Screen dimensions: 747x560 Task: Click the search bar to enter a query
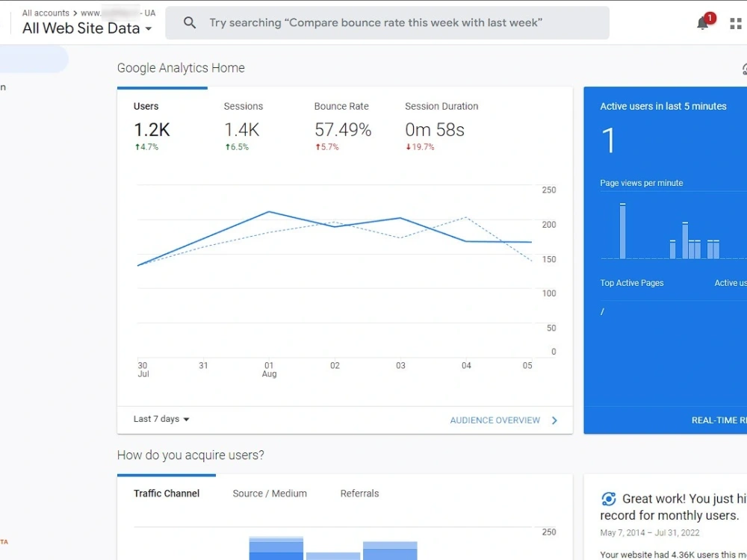tap(388, 23)
